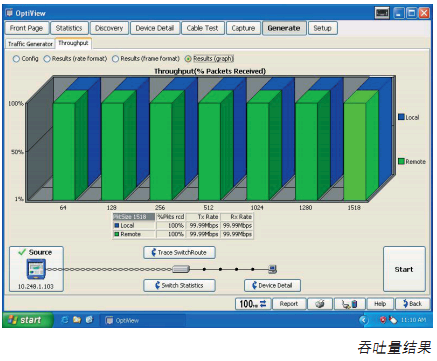The image size is (437, 361).
Task: Switch to the Capture tab
Action: [243, 28]
